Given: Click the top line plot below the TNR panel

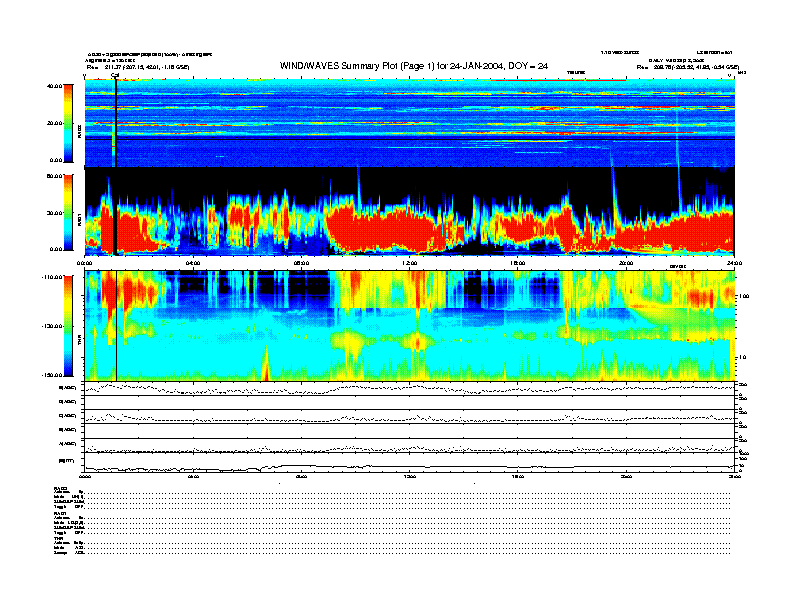Looking at the screenshot, I should click(409, 388).
